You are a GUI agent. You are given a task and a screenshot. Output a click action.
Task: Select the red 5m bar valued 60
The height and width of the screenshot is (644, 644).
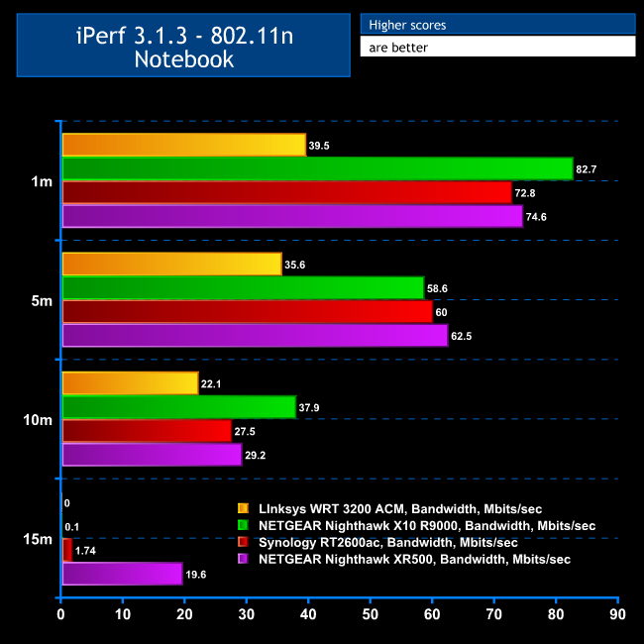[x=248, y=311]
